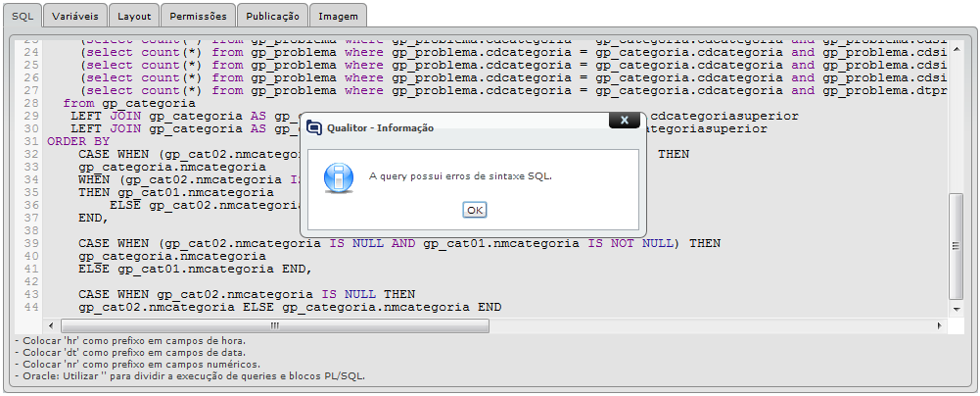Close the Qualitor Informação dialog with X
Screen dimensions: 980x396
click(624, 120)
